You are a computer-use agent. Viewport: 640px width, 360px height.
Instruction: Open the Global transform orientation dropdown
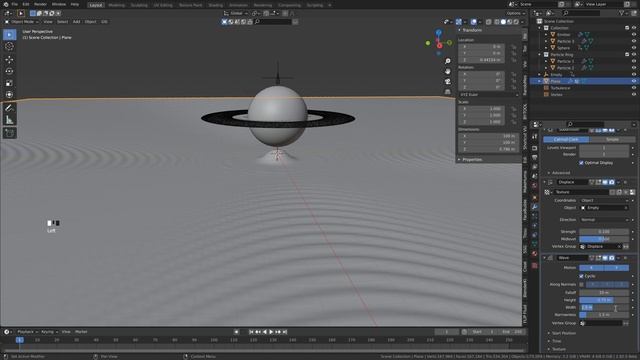coord(236,13)
